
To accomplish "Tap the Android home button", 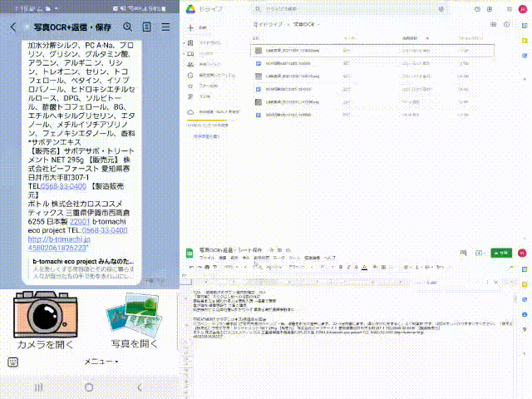I will tap(89, 387).
